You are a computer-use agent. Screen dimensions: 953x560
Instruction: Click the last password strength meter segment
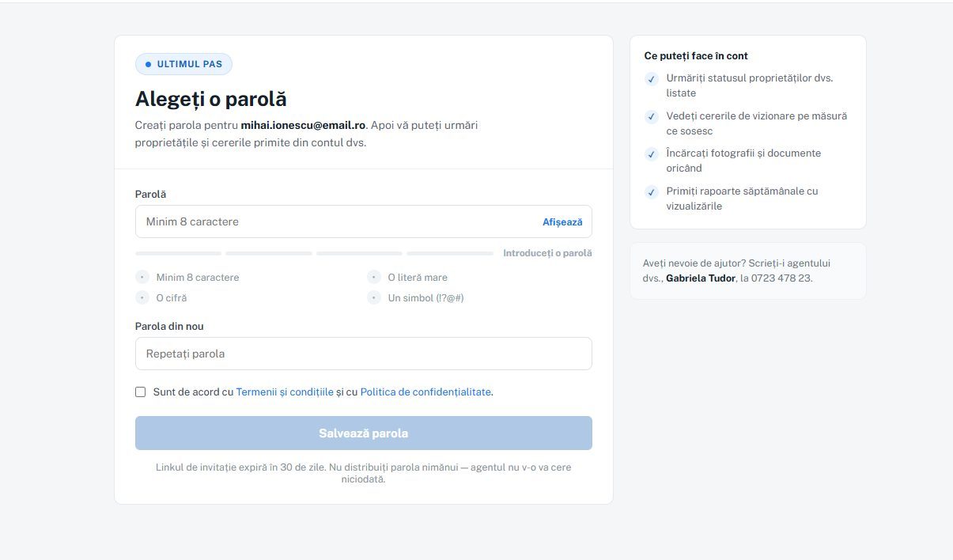[450, 253]
